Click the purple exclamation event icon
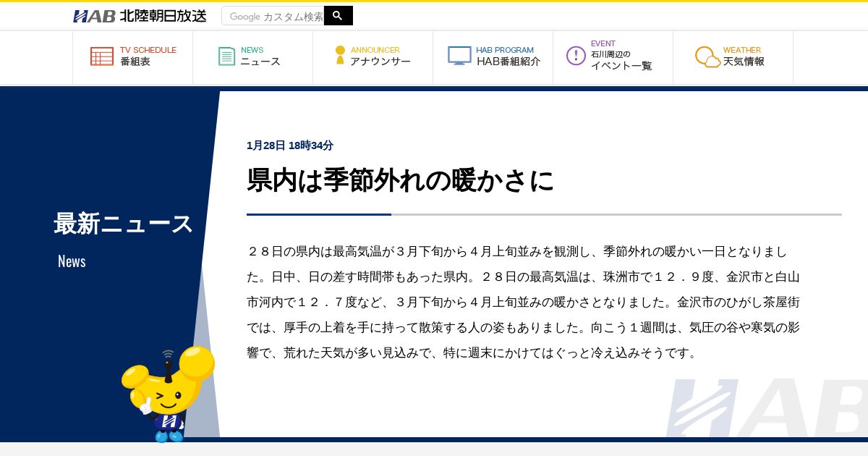This screenshot has height=456, width=868. click(576, 56)
